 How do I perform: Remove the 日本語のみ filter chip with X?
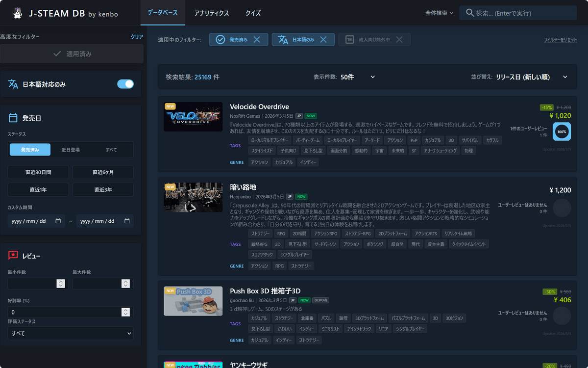323,40
